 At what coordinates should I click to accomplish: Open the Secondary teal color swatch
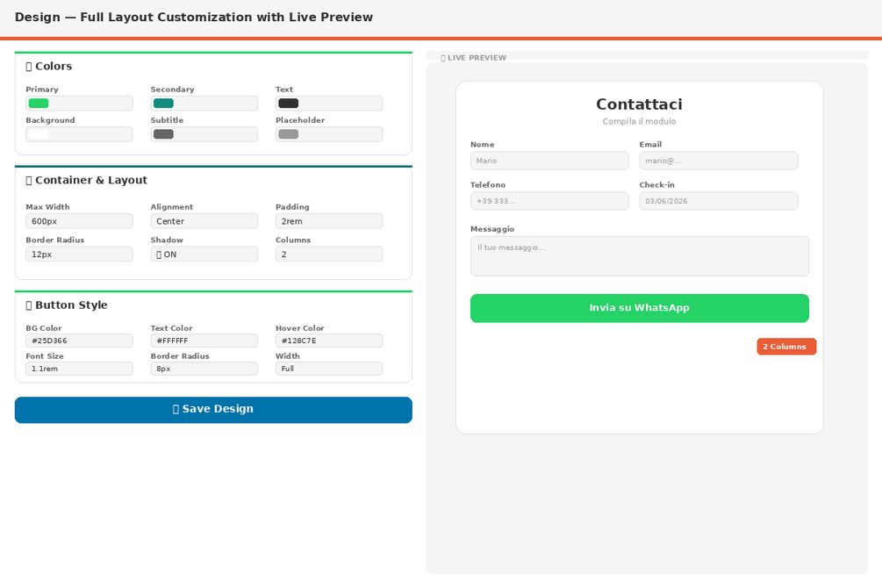pos(164,104)
